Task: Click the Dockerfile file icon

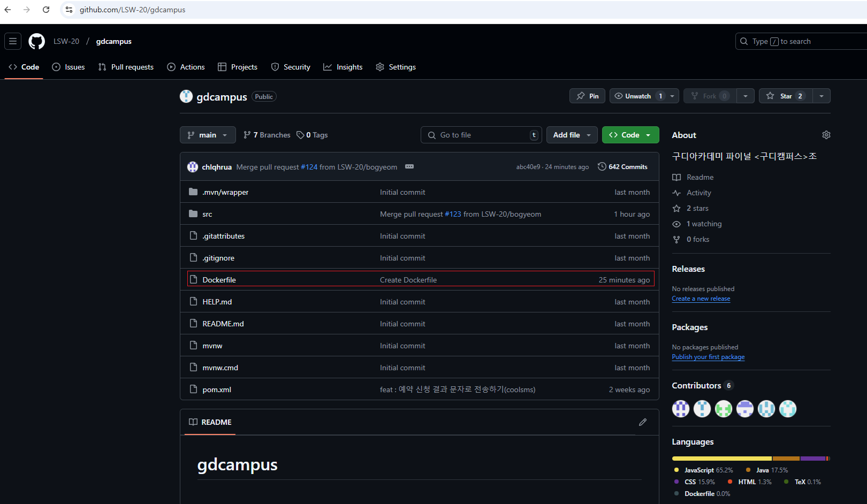Action: coord(194,279)
